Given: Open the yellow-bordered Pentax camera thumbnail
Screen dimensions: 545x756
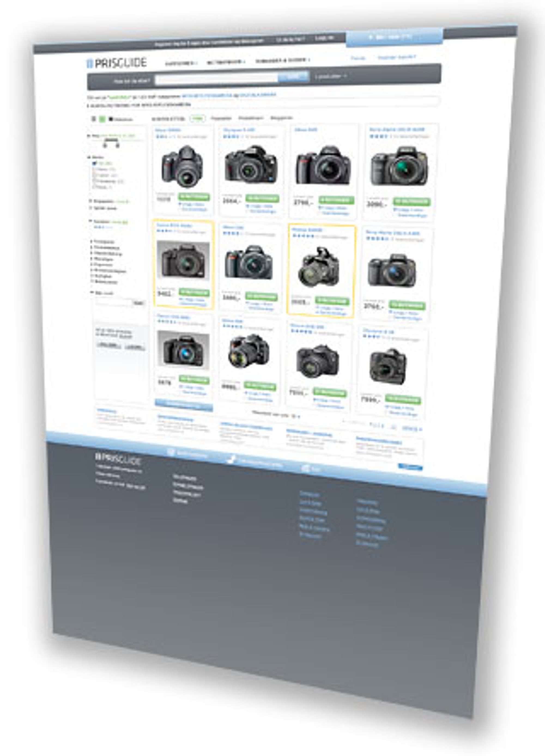Looking at the screenshot, I should (318, 267).
